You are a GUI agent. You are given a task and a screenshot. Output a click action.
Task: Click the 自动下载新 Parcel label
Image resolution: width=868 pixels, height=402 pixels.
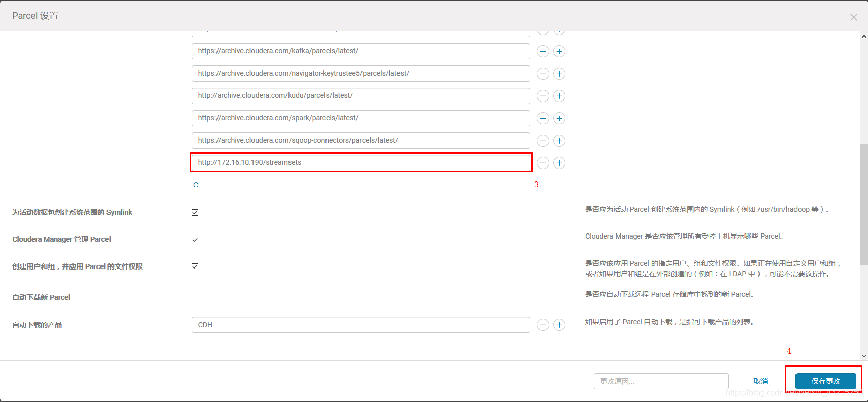point(41,297)
